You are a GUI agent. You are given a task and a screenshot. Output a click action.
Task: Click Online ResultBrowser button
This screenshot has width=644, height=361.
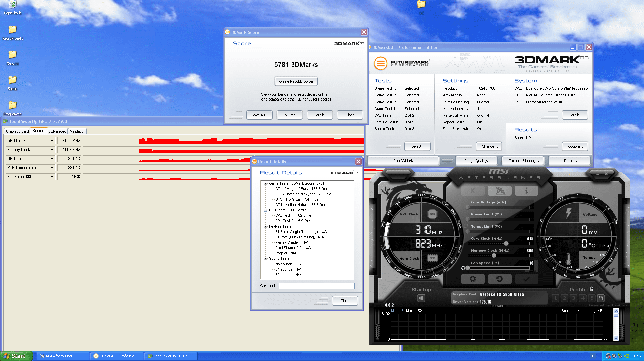(296, 81)
